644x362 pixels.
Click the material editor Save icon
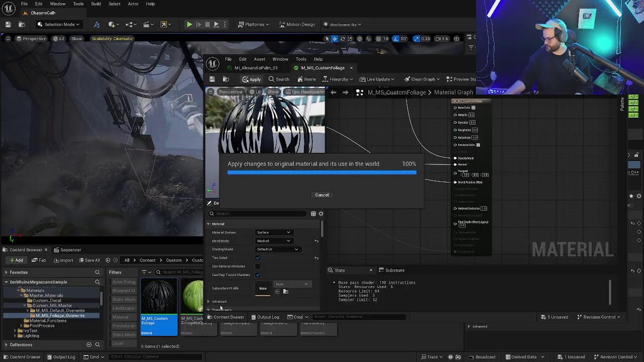click(212, 79)
